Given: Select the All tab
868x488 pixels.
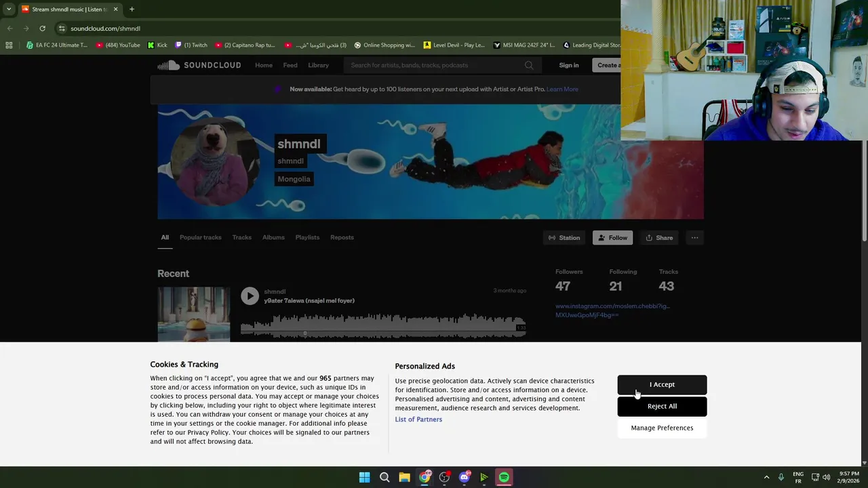Looking at the screenshot, I should click(x=165, y=237).
